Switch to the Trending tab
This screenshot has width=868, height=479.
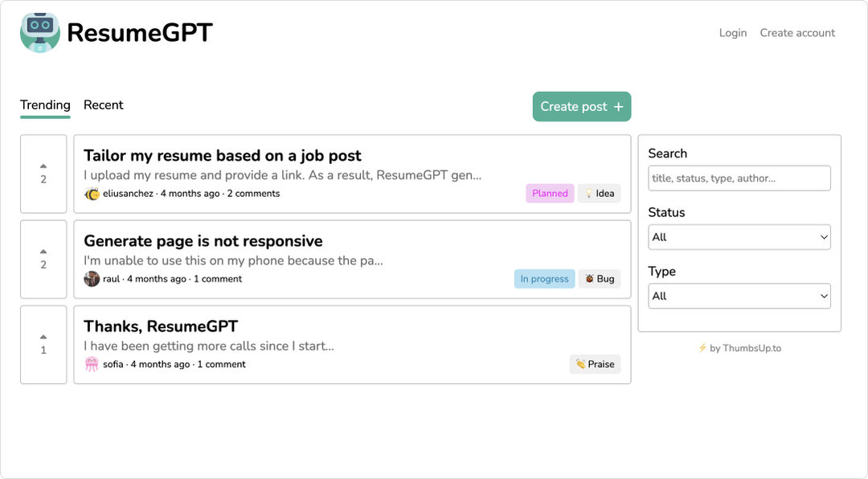point(45,105)
